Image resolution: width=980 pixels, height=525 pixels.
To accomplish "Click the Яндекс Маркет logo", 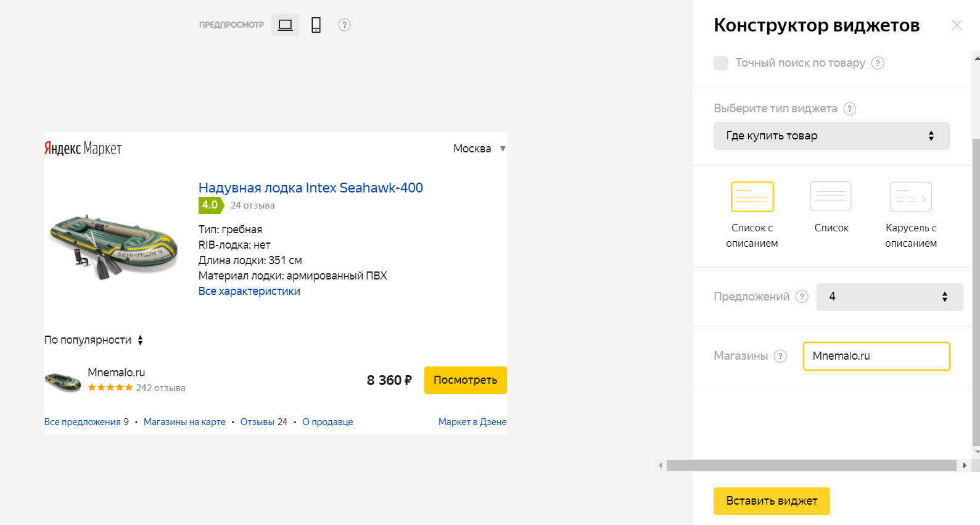I will [x=83, y=149].
